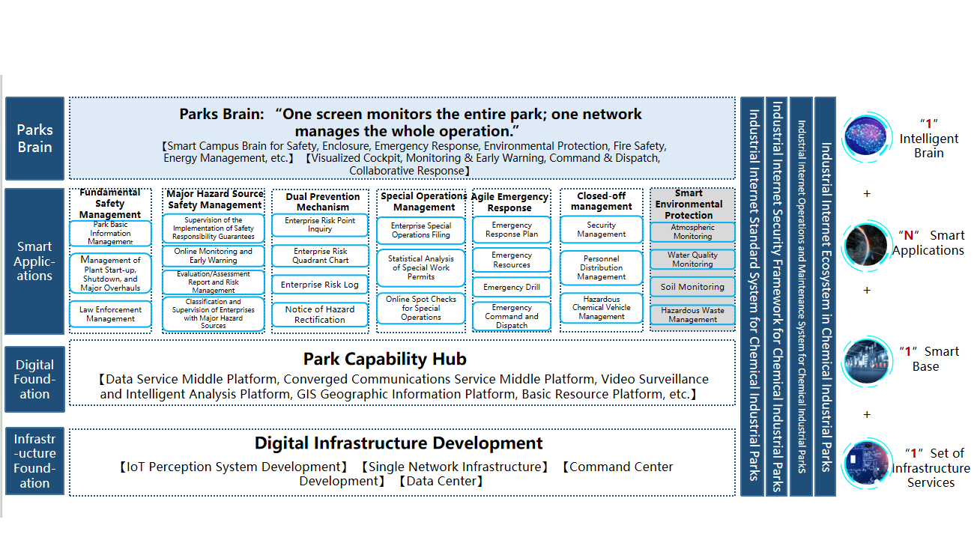Click the Emergency Drill box
This screenshot has height=558, width=980.
tap(512, 288)
